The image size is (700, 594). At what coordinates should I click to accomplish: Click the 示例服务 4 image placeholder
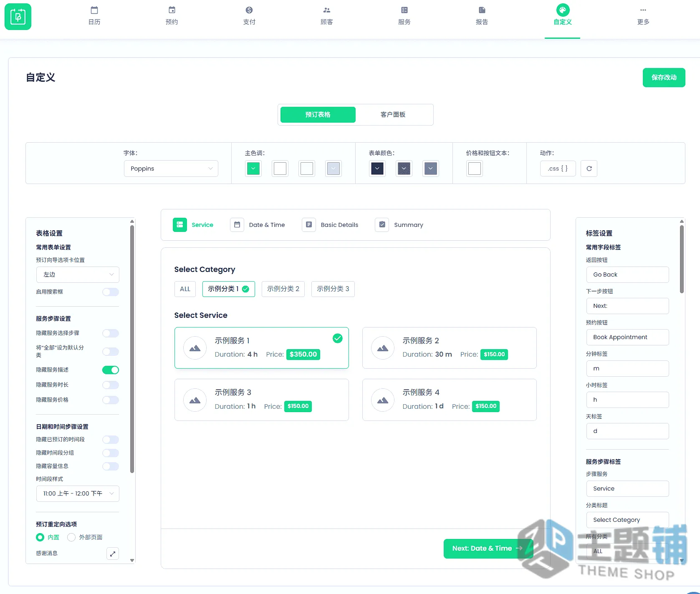tap(383, 400)
